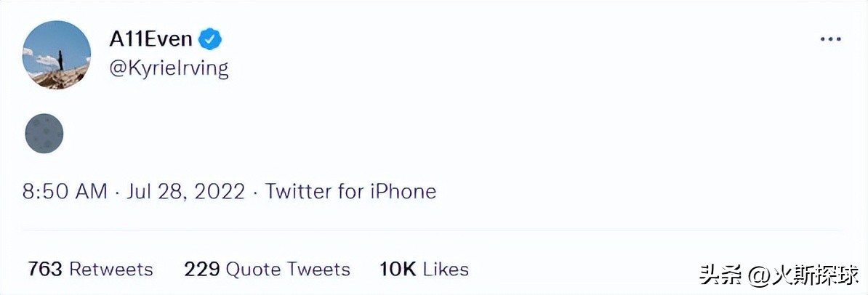Show the Likes list label
Image resolution: width=868 pixels, height=295 pixels.
point(446,270)
